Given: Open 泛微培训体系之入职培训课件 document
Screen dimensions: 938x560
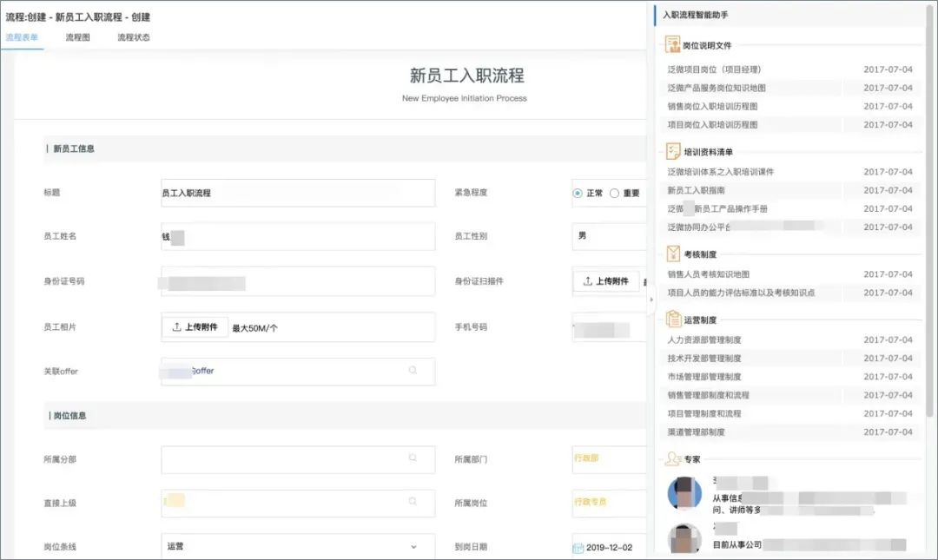Looking at the screenshot, I should (x=721, y=172).
